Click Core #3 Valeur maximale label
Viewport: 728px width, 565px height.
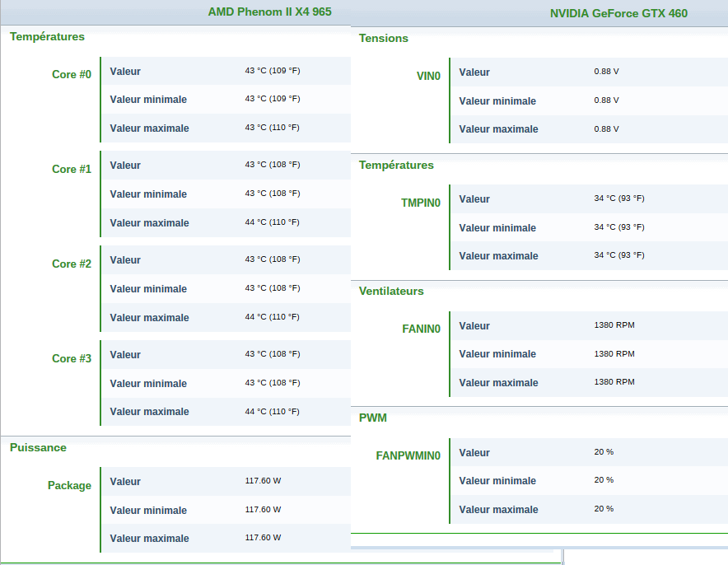click(x=150, y=412)
